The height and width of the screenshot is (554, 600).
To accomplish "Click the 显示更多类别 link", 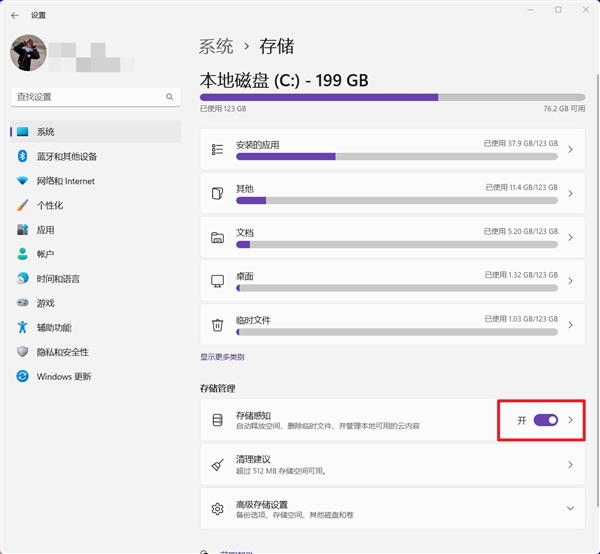I will [x=222, y=357].
